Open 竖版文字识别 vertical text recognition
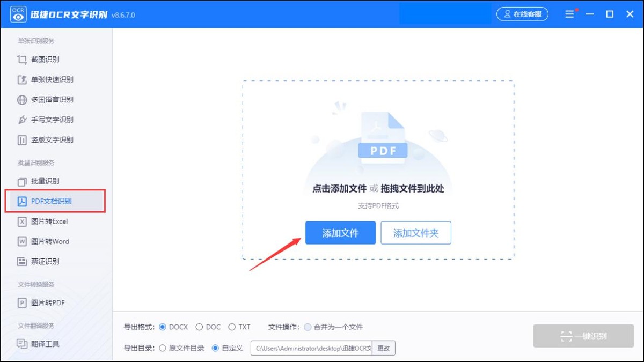Image resolution: width=644 pixels, height=362 pixels. coord(48,139)
